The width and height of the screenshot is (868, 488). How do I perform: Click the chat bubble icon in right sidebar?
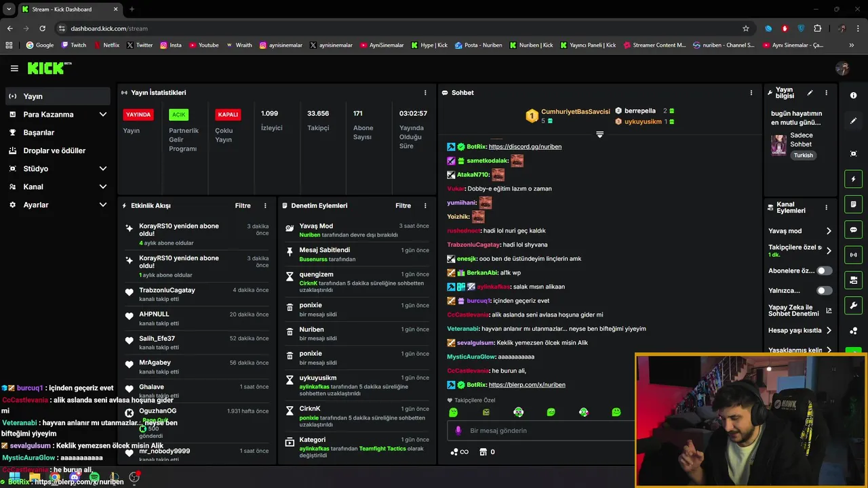pyautogui.click(x=853, y=230)
